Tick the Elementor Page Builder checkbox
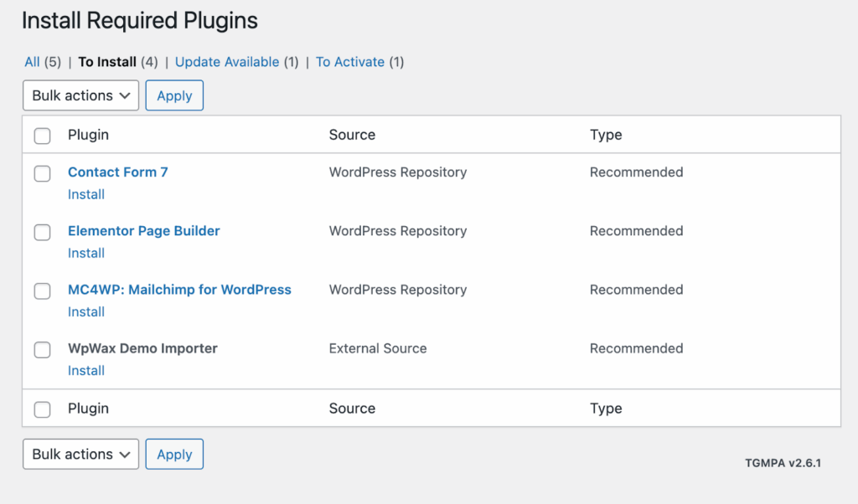 click(x=42, y=232)
